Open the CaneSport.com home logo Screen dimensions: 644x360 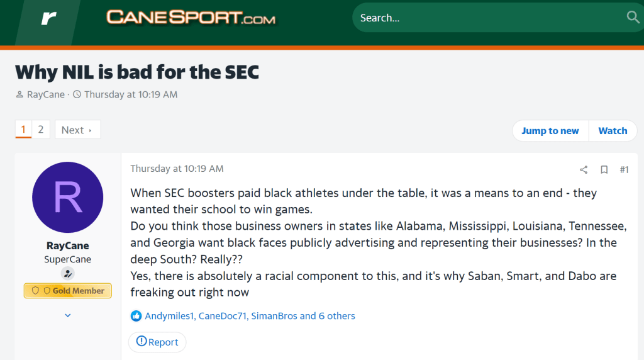(191, 18)
